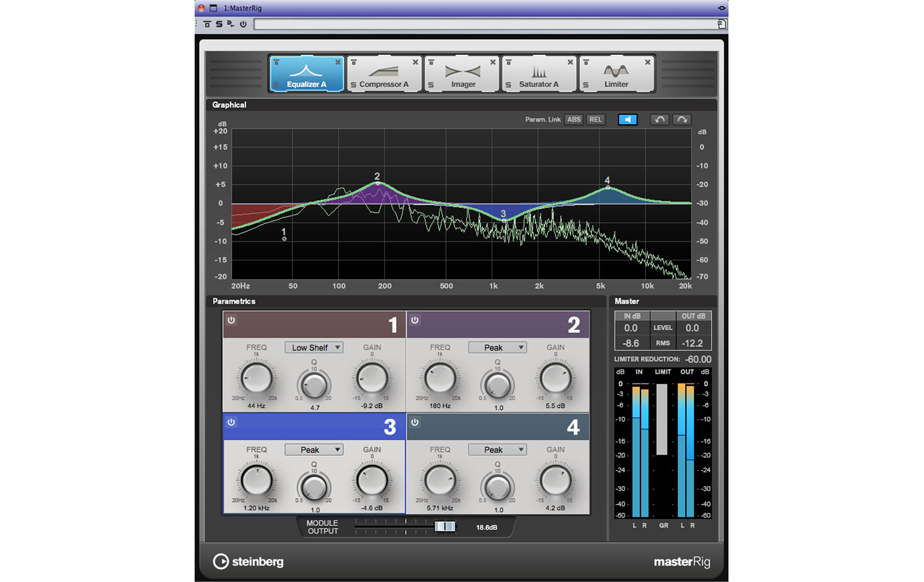Screen dimensions: 924x582
Task: Open the Saturator A module tab
Action: click(539, 74)
